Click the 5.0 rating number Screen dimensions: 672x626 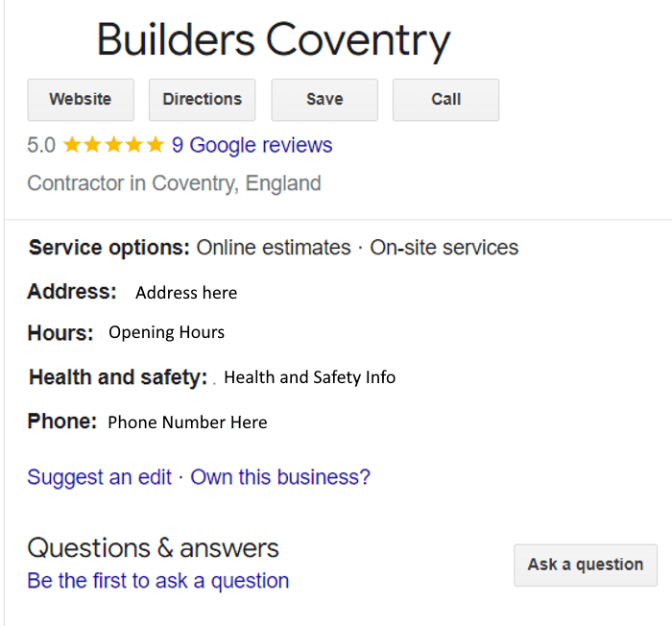click(41, 145)
